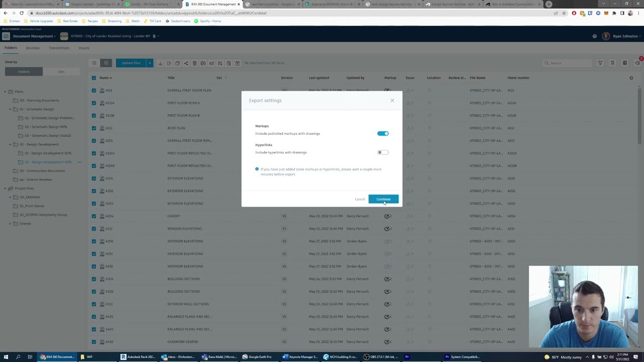
Task: Uncheck the A112 row checkbox
Action: coord(94,128)
